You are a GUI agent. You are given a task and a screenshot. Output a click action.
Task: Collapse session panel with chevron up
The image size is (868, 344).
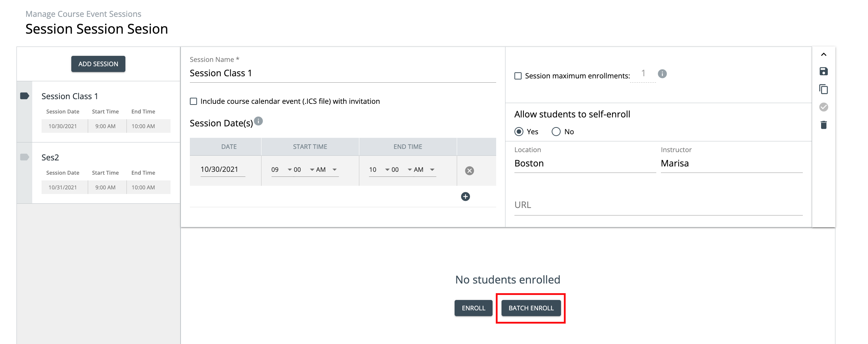[x=824, y=54]
